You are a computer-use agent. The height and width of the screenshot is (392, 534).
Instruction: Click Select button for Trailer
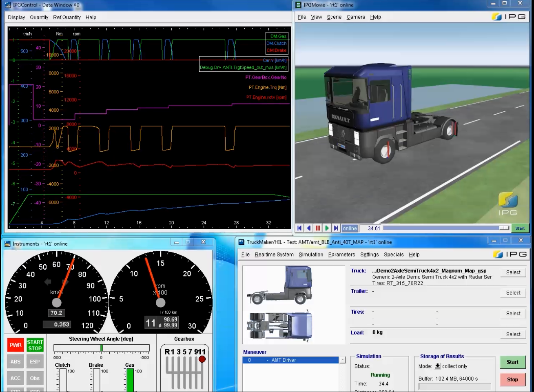click(x=513, y=293)
